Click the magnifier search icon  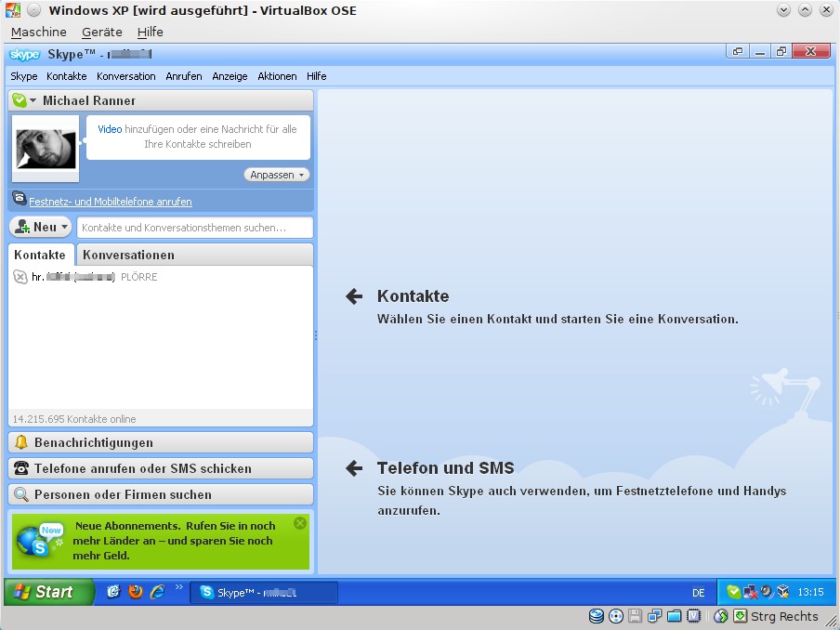[x=21, y=494]
